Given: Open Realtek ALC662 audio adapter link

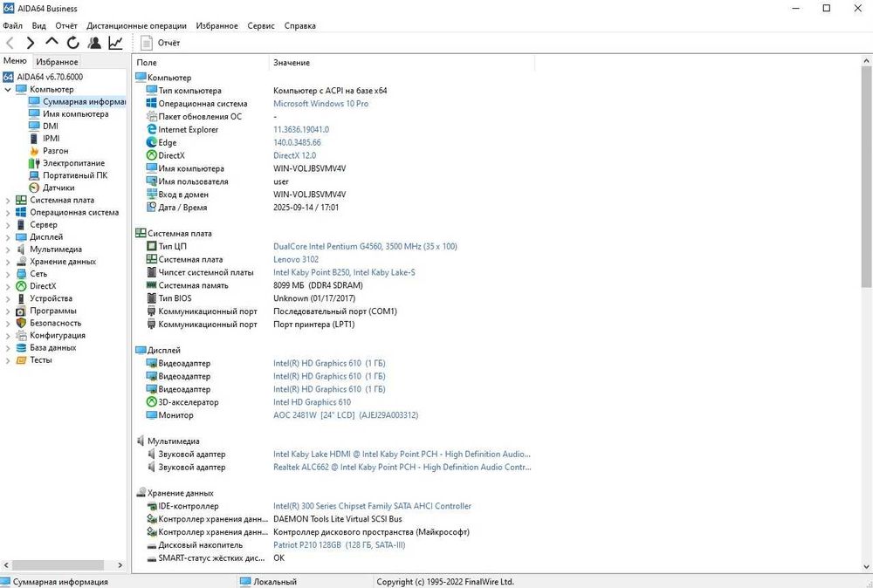Looking at the screenshot, I should [x=402, y=467].
